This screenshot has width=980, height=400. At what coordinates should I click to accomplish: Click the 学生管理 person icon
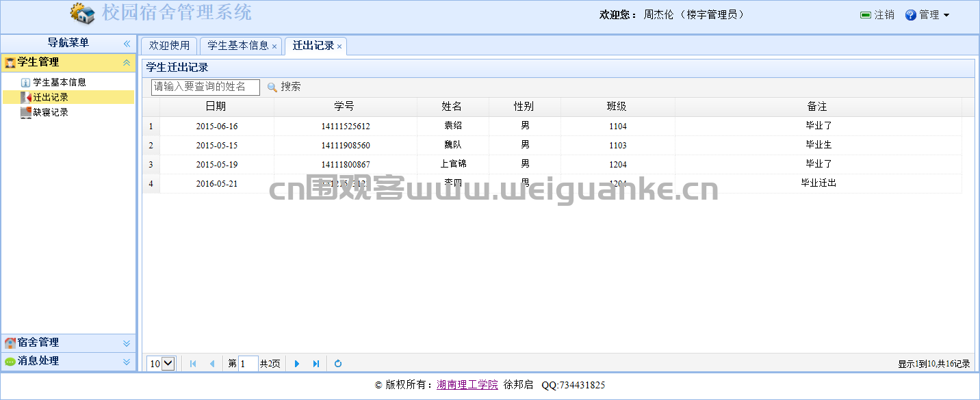(x=10, y=62)
